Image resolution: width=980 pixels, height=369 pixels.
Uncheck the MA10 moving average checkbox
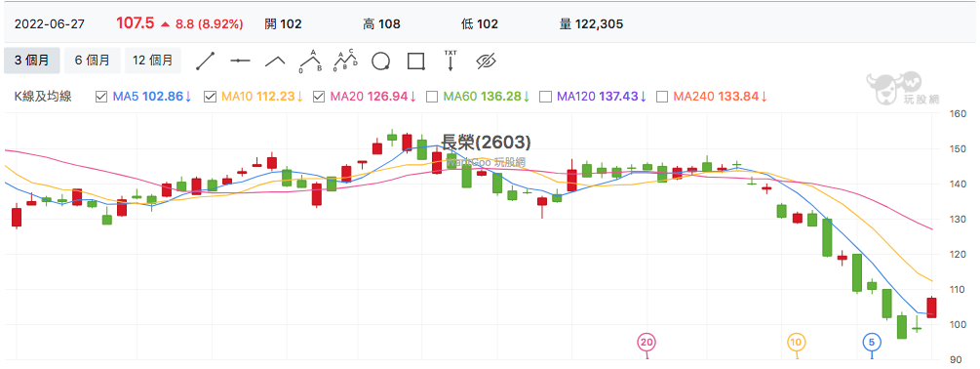point(210,97)
